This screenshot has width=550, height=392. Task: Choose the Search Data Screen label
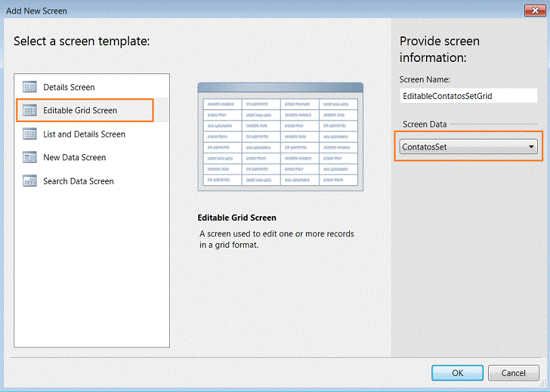coord(79,181)
